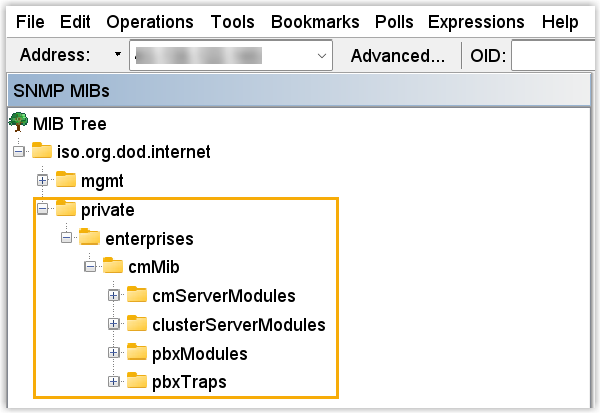Expand the mgmt tree node

(x=42, y=181)
